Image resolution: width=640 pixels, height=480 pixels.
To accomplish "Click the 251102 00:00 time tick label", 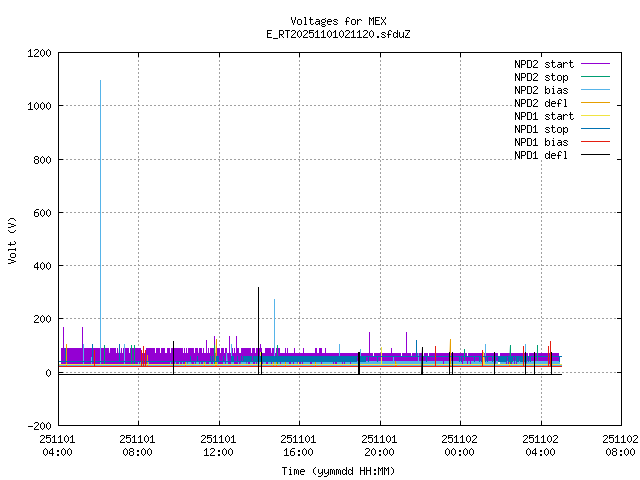I will [460, 445].
